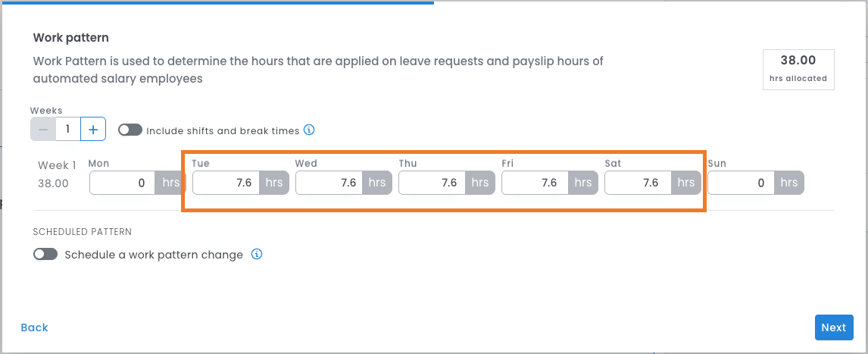Click the Weeks number field

click(67, 130)
